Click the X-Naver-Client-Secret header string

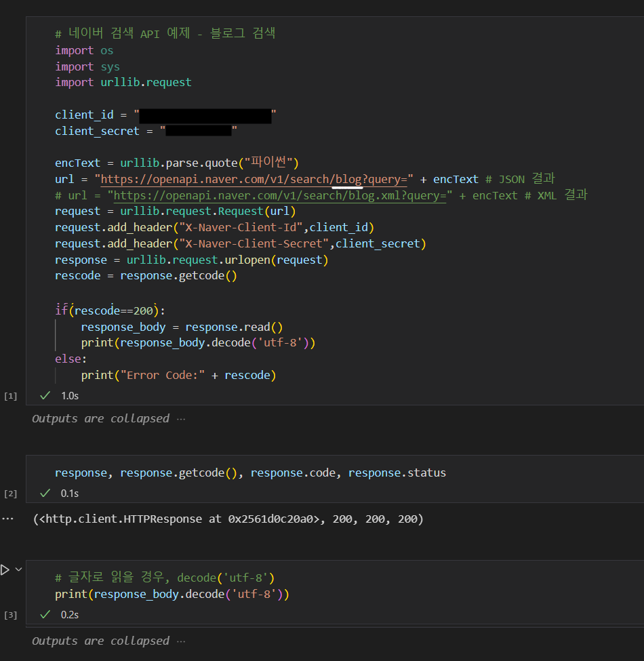(254, 243)
